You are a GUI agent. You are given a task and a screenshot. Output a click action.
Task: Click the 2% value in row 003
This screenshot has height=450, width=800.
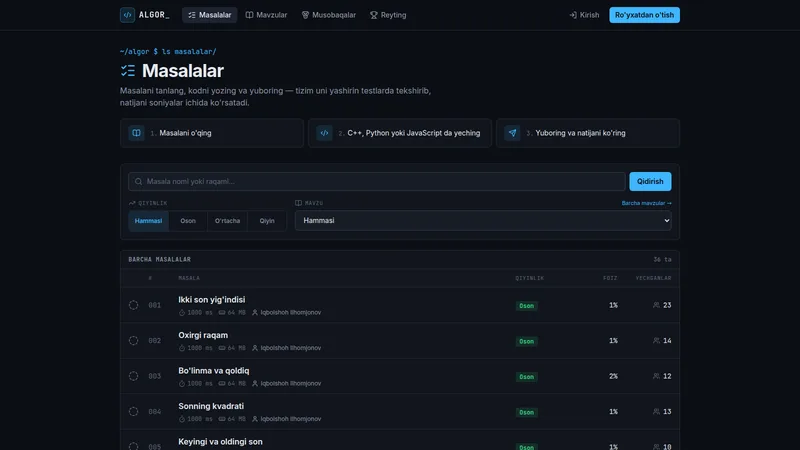coord(613,376)
